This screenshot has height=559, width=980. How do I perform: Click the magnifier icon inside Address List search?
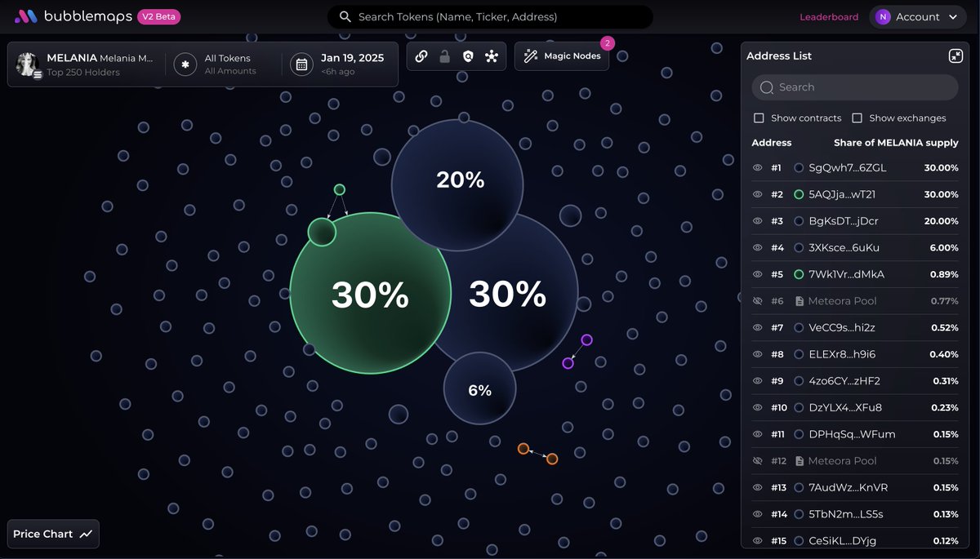click(767, 87)
